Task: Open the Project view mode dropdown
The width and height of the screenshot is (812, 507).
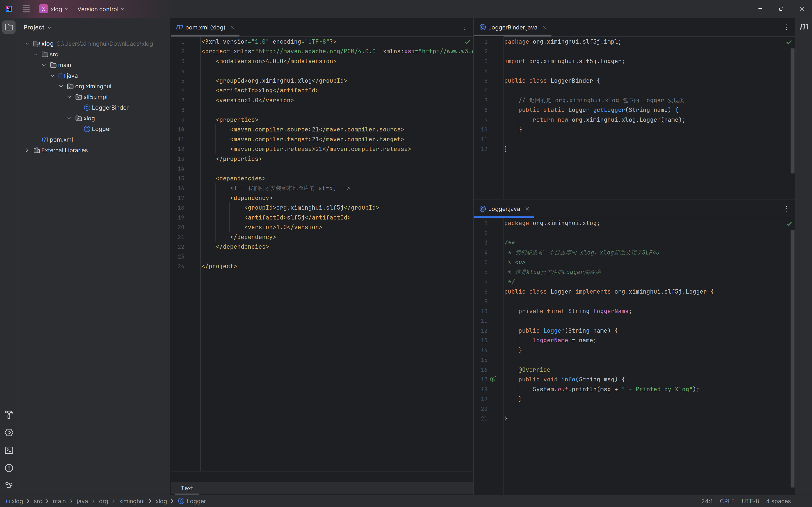Action: point(37,27)
